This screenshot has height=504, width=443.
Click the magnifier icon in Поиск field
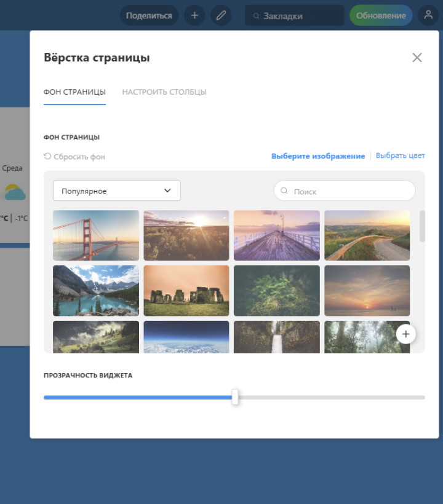pos(284,191)
